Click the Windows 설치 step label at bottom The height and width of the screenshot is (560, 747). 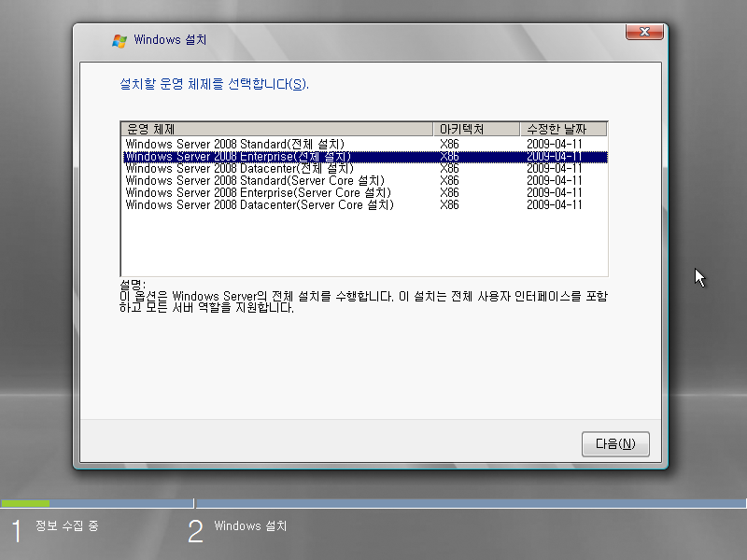click(x=250, y=525)
